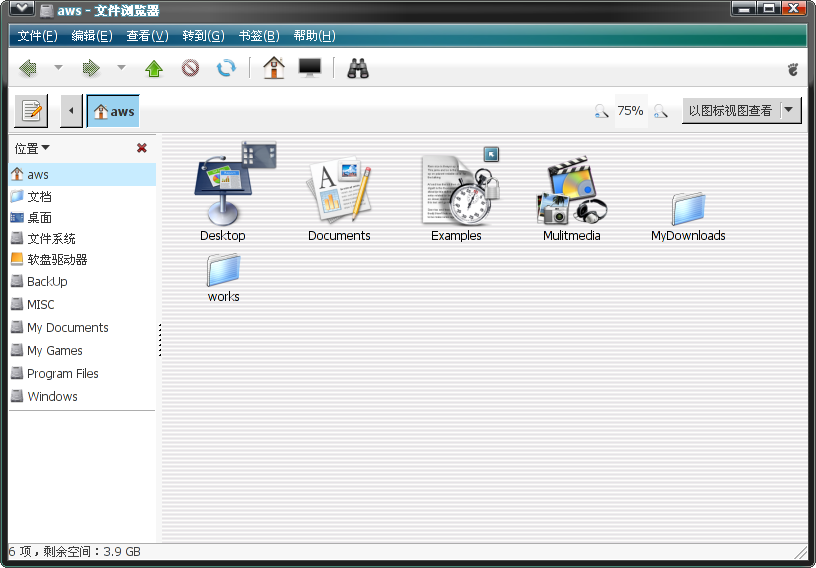Screen dimensions: 816x568
Task: Select 桌面 in the places sidebar
Action: coord(82,218)
